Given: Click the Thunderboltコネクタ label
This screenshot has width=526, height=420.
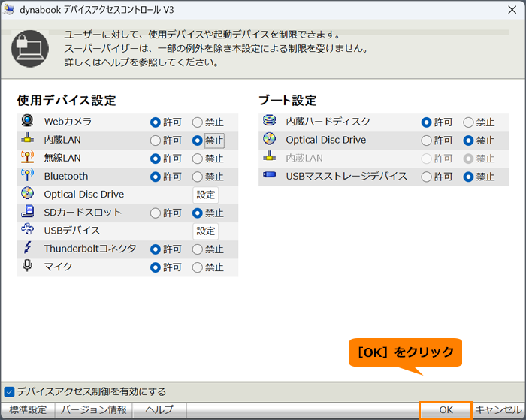Looking at the screenshot, I should point(90,249).
